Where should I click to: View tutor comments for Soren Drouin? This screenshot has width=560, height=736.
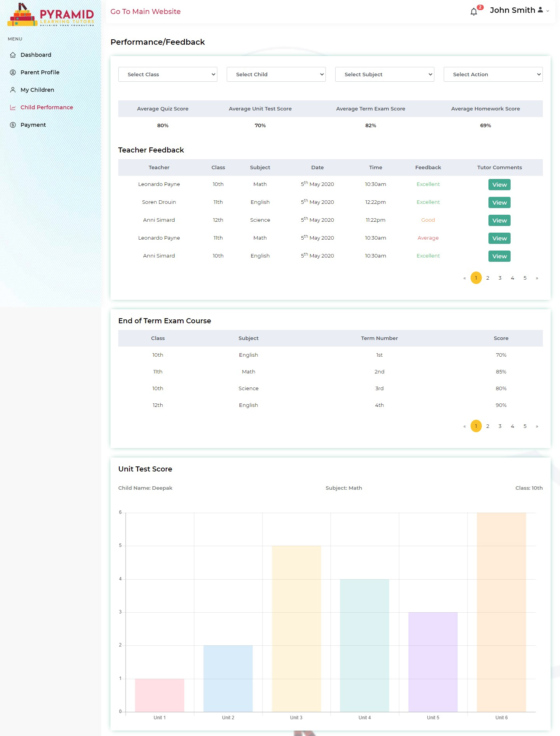[x=499, y=203]
